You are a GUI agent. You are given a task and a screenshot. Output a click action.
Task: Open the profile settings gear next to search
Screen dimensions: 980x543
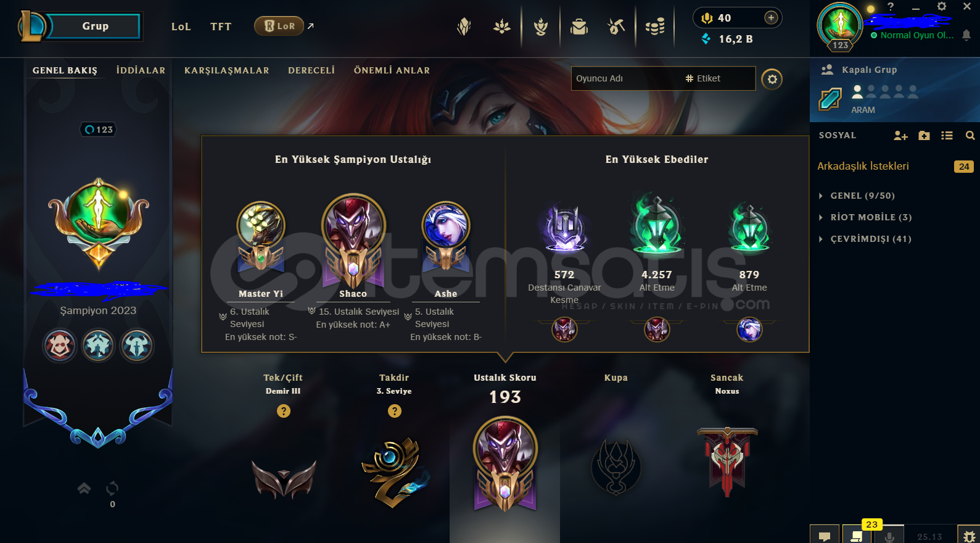pyautogui.click(x=772, y=79)
